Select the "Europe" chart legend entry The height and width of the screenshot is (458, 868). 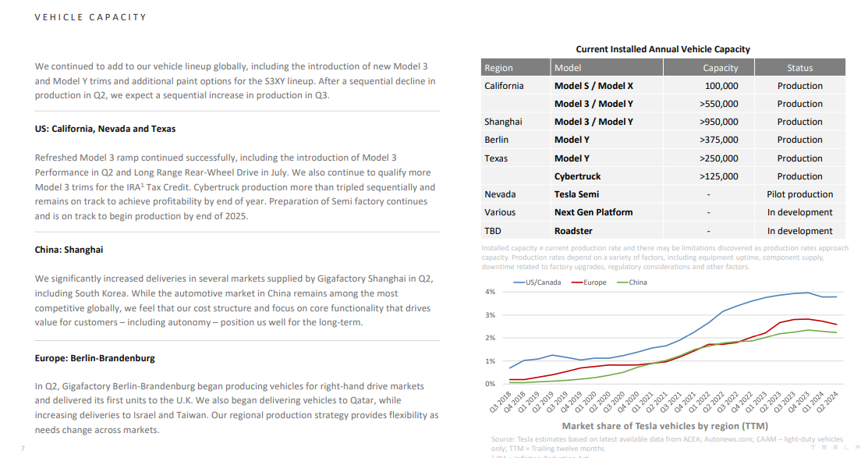pos(589,282)
